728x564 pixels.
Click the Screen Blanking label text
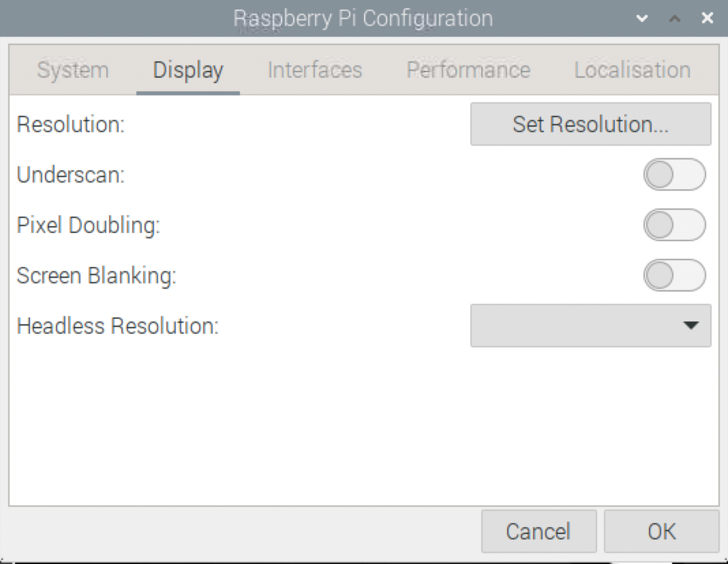pos(96,276)
